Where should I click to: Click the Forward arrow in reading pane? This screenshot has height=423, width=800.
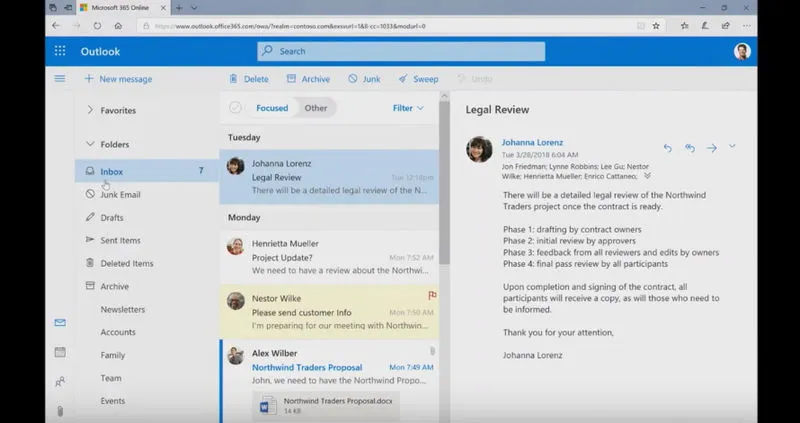coord(711,148)
